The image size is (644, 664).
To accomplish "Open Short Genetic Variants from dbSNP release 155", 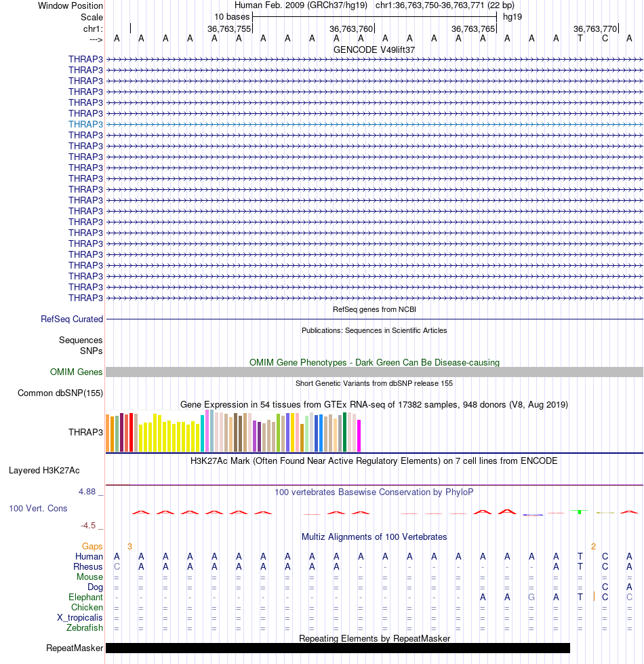I will tap(374, 383).
